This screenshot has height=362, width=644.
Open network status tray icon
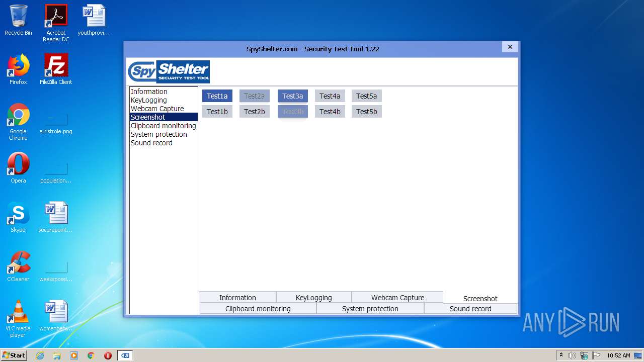584,355
